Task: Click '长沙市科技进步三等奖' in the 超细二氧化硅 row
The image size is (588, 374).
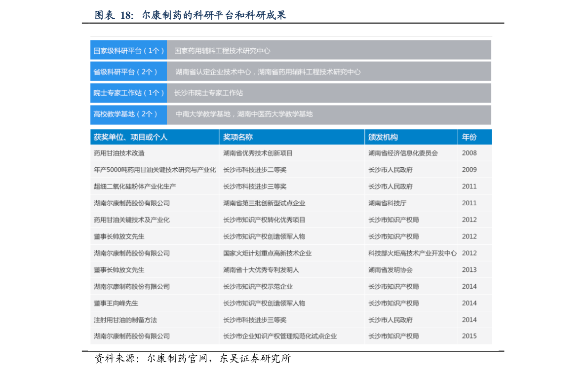Action: [255, 186]
